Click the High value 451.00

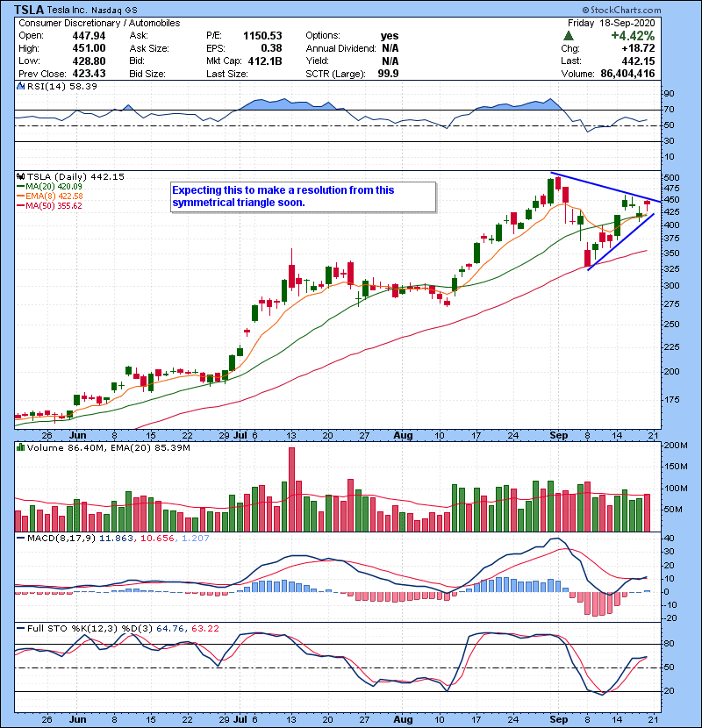pyautogui.click(x=89, y=48)
